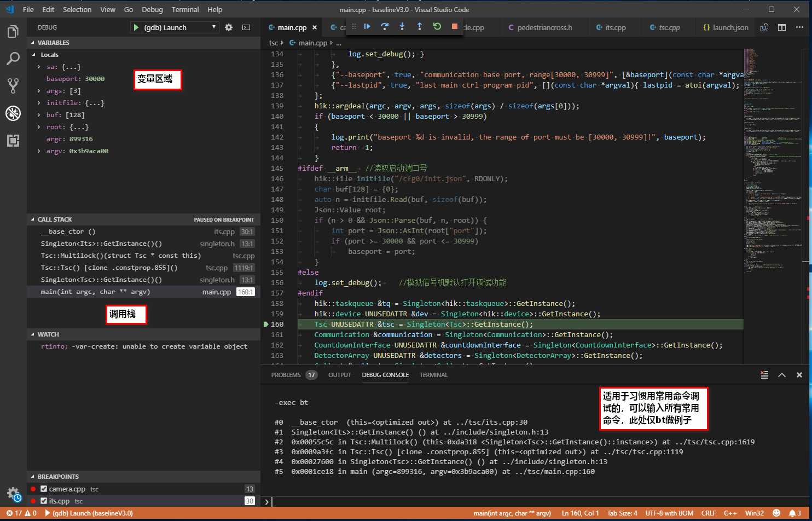Image resolution: width=812 pixels, height=521 pixels.
Task: Open the Explorer view in activity bar
Action: coord(13,32)
